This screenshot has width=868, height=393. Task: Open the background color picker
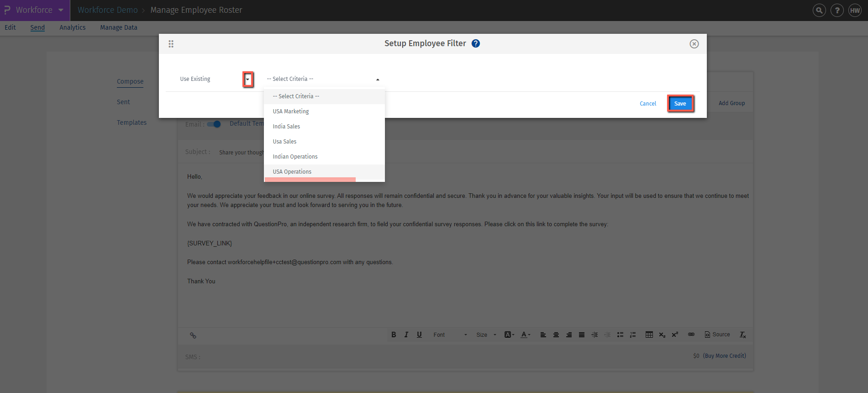[509, 335]
